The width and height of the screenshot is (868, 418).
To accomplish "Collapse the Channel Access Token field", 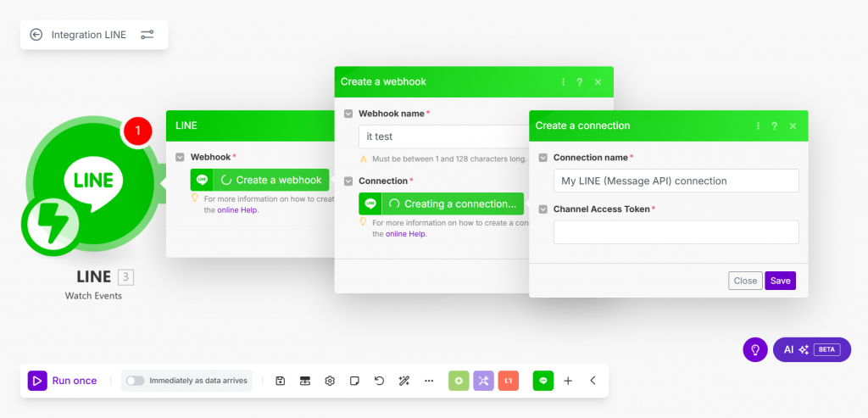I will click(543, 209).
